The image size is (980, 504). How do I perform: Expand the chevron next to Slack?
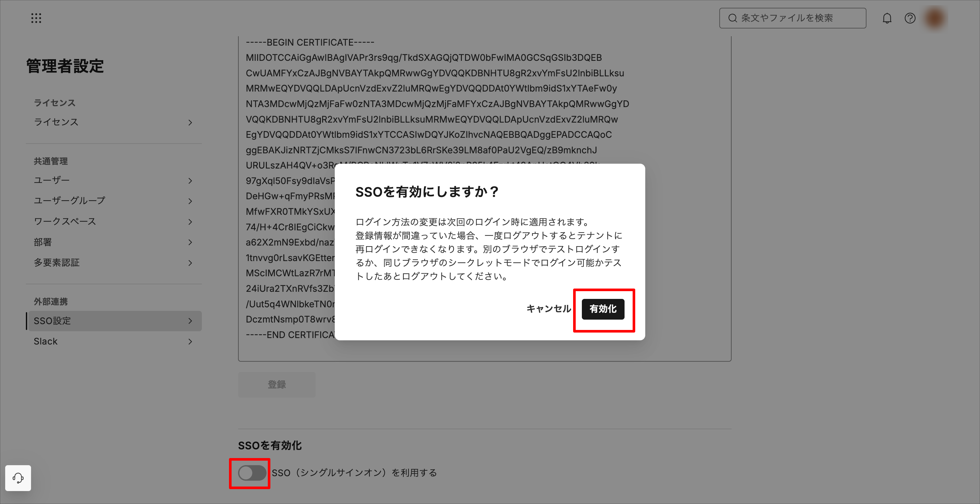(190, 342)
